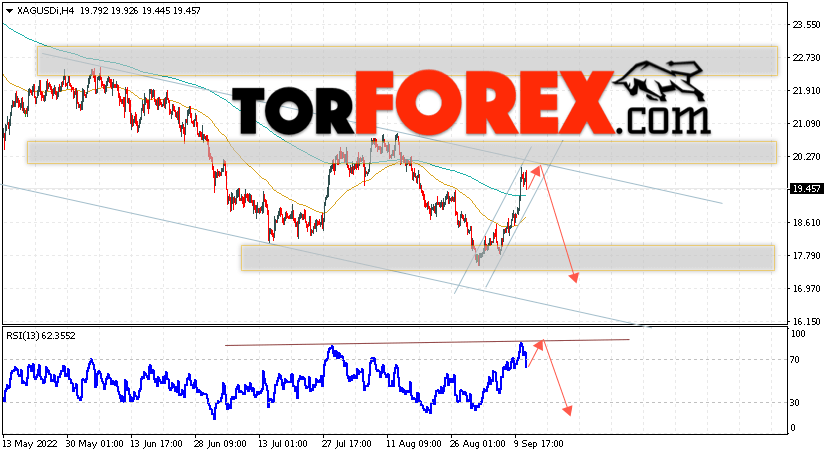This screenshot has width=828, height=455.
Task: Click the 21.910 price axis label
Action: click(806, 91)
